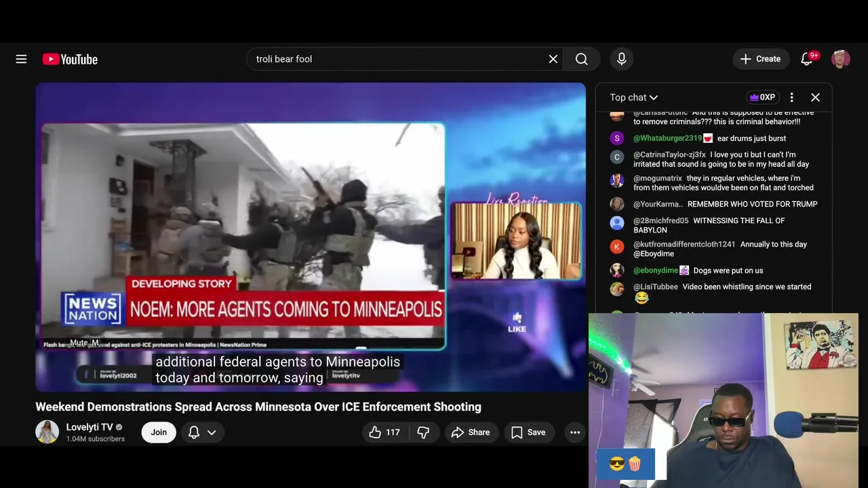Click the emoji overlay box on webcam
Viewport: 868px width, 488px height.
tap(625, 464)
